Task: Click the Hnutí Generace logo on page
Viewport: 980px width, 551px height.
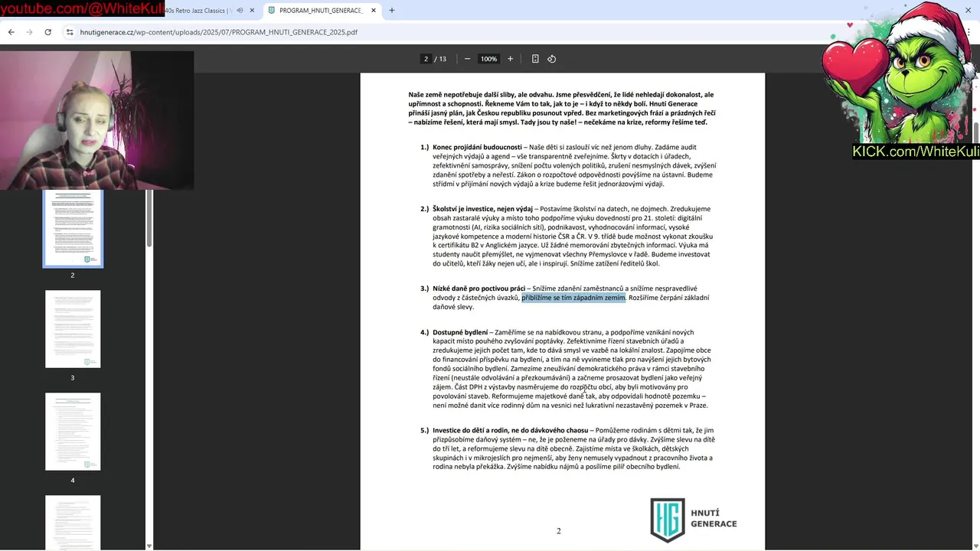Action: coord(693,520)
